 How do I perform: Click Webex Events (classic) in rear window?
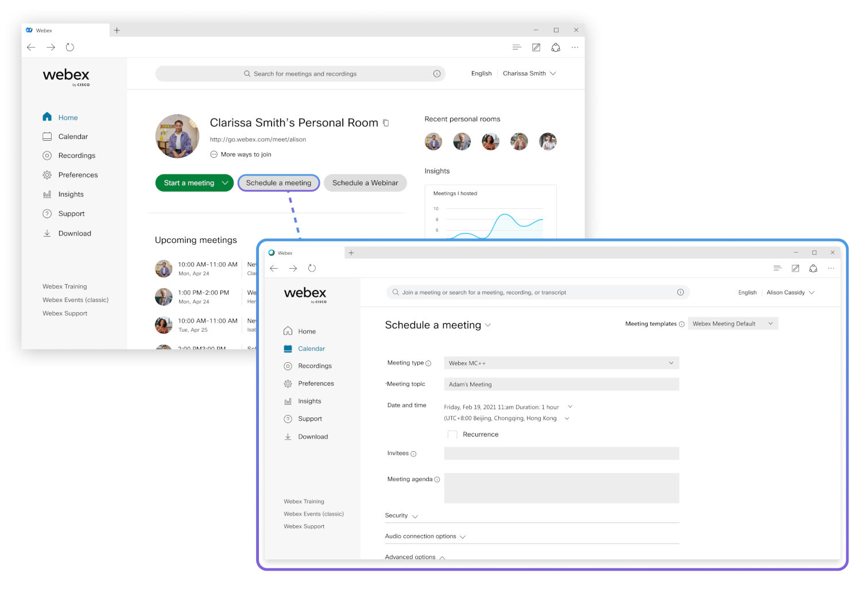click(75, 300)
